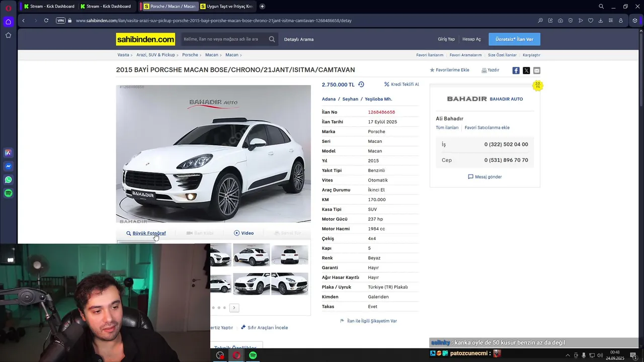644x362 pixels.
Task: Open Karşılaştır link
Action: pos(531,55)
